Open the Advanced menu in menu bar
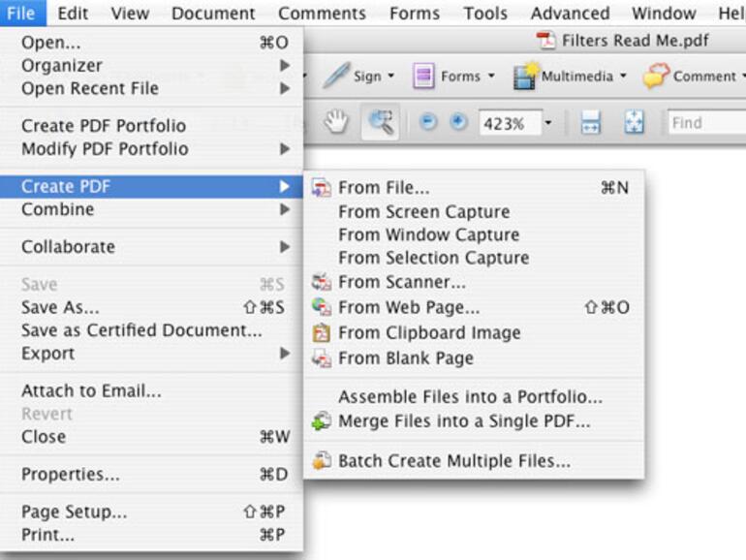The width and height of the screenshot is (746, 560). pos(570,14)
